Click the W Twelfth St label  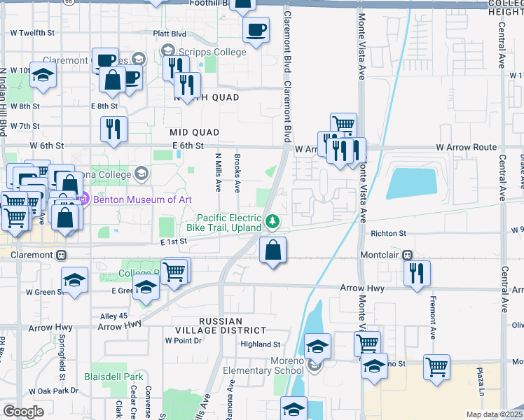(32, 33)
